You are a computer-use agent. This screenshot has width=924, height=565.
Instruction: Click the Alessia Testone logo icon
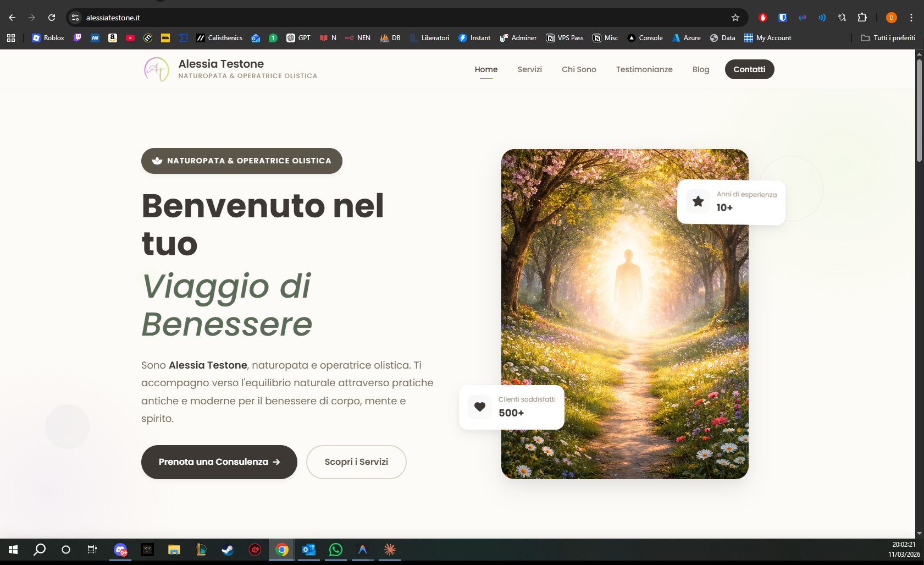pos(156,69)
